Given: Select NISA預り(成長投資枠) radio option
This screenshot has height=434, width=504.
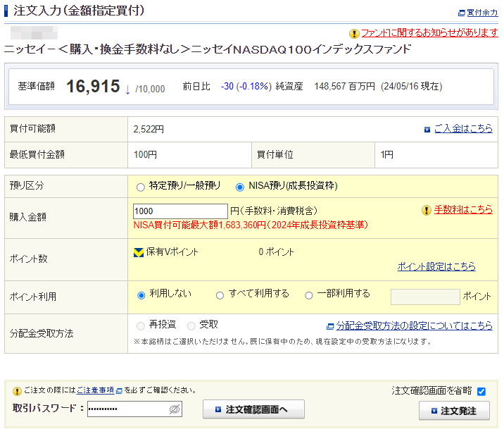Looking at the screenshot, I should tap(240, 187).
